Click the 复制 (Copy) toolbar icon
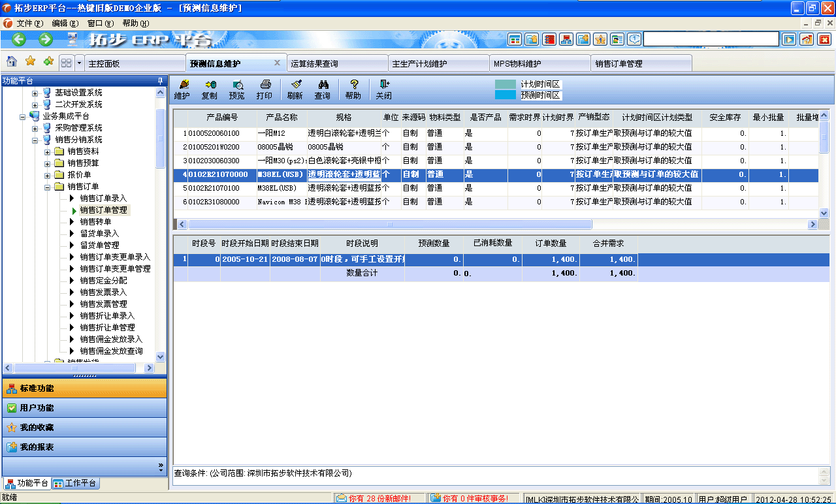 (x=210, y=89)
